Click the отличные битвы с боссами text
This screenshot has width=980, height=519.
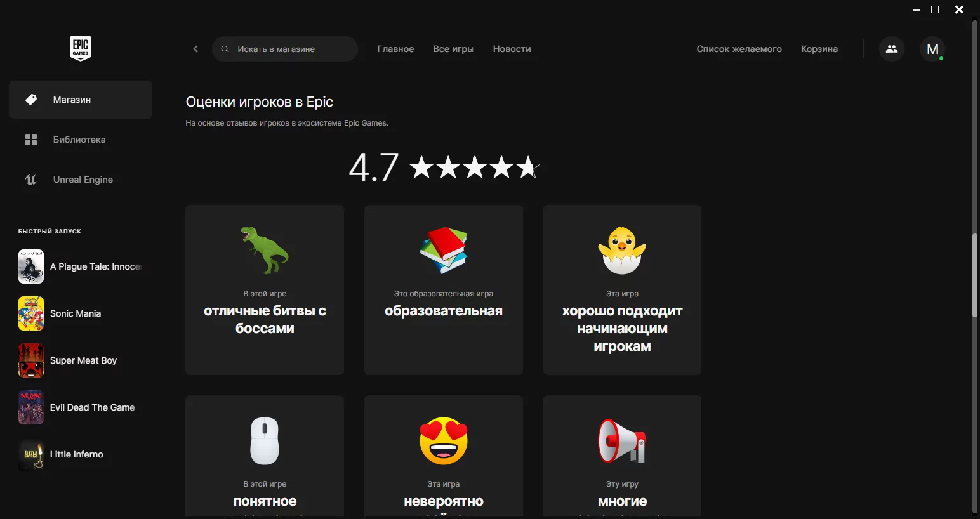(265, 320)
